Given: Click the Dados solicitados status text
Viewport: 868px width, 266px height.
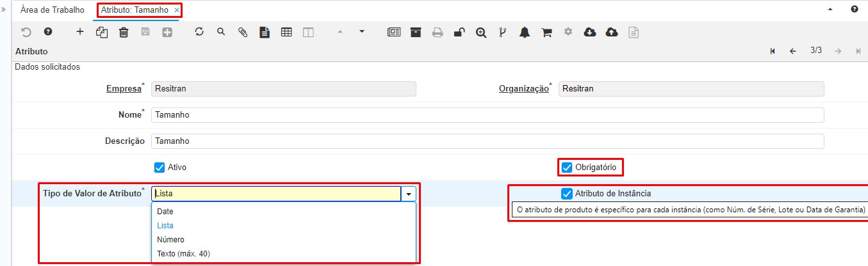Looking at the screenshot, I should click(47, 66).
